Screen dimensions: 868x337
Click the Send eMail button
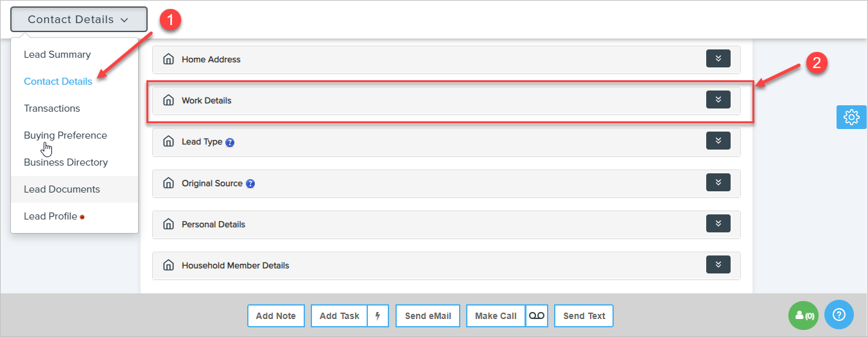[428, 316]
